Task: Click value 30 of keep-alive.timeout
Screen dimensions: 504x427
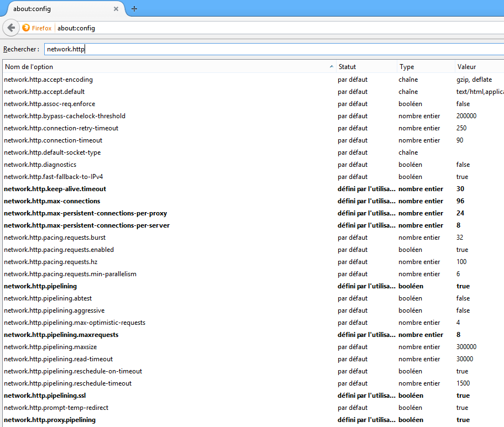Action: (460, 189)
